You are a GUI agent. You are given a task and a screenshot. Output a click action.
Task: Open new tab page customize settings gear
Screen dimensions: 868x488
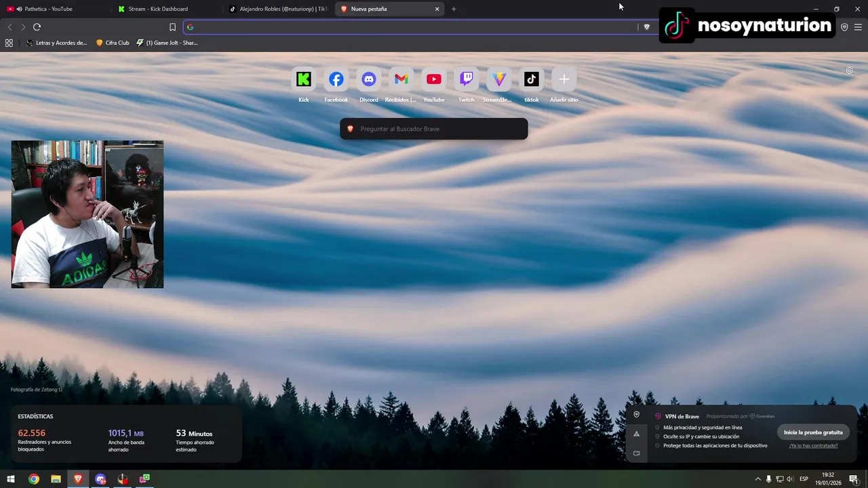coord(849,70)
